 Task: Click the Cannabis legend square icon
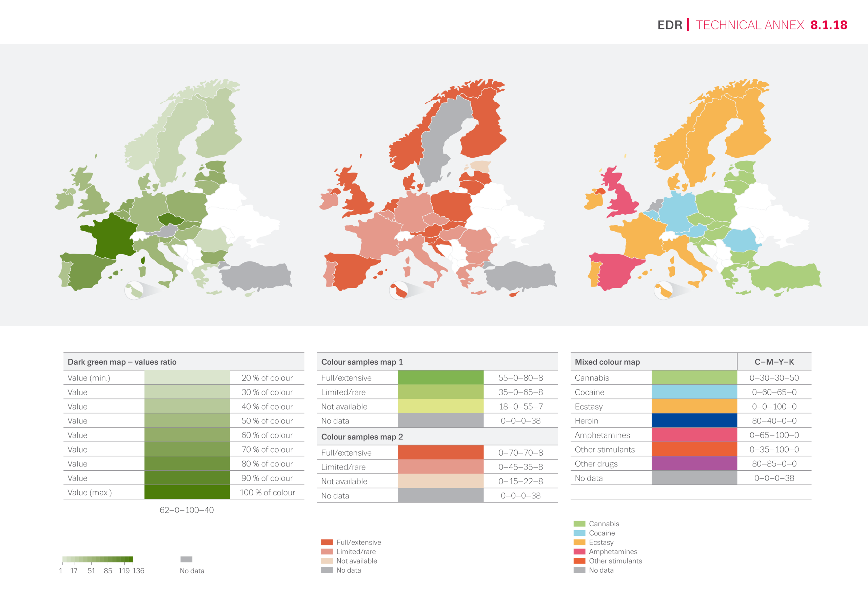(x=579, y=523)
